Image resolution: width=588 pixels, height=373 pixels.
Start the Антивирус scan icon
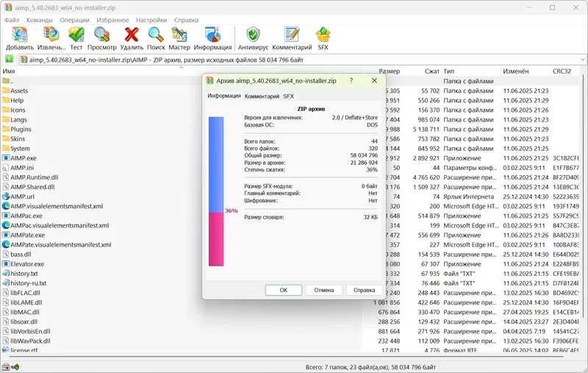coord(253,35)
